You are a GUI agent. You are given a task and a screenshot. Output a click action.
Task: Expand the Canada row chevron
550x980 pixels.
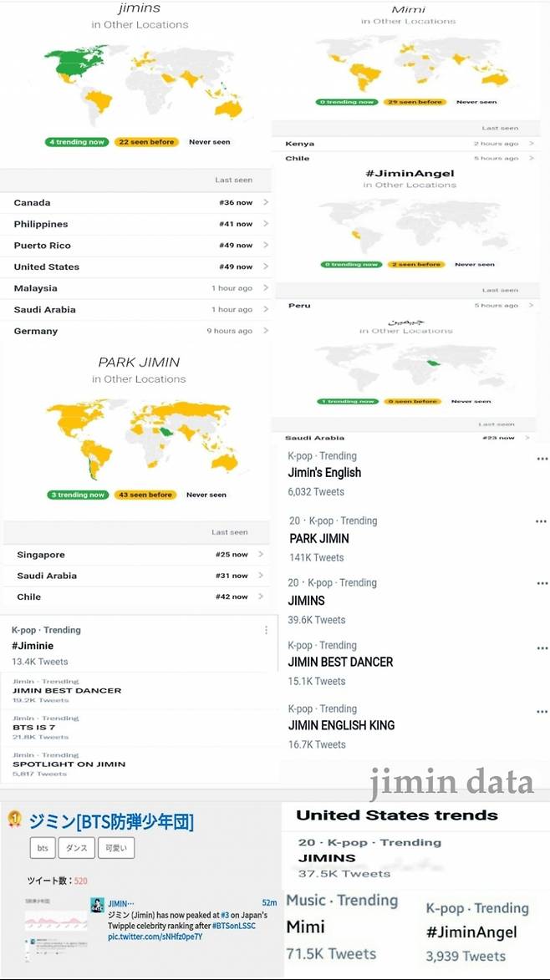(266, 202)
